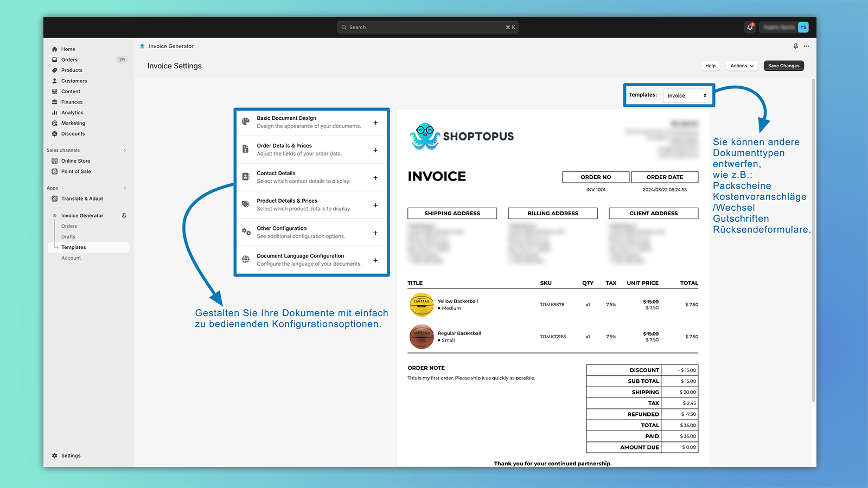The width and height of the screenshot is (868, 488).
Task: Pin the app via header pin icon
Action: coord(795,46)
